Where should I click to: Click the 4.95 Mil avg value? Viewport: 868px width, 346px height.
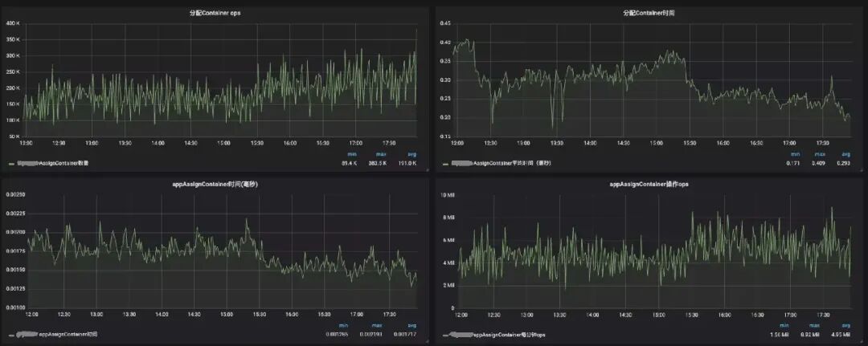point(842,335)
